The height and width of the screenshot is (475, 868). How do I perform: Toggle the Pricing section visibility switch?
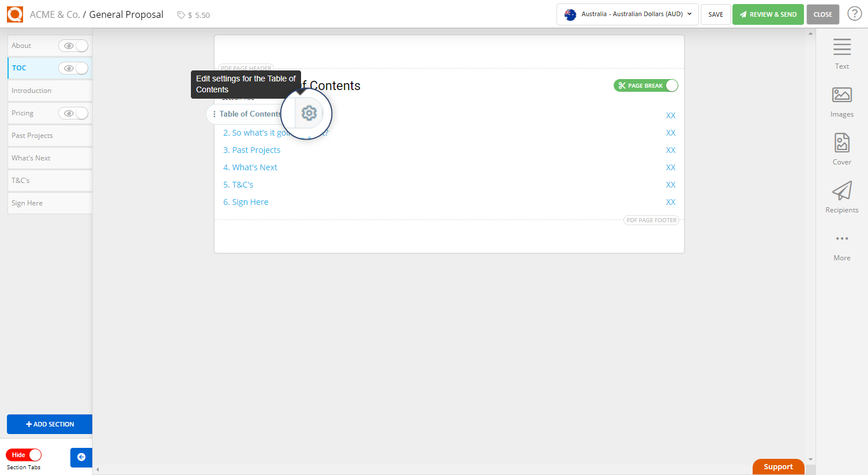tap(73, 113)
